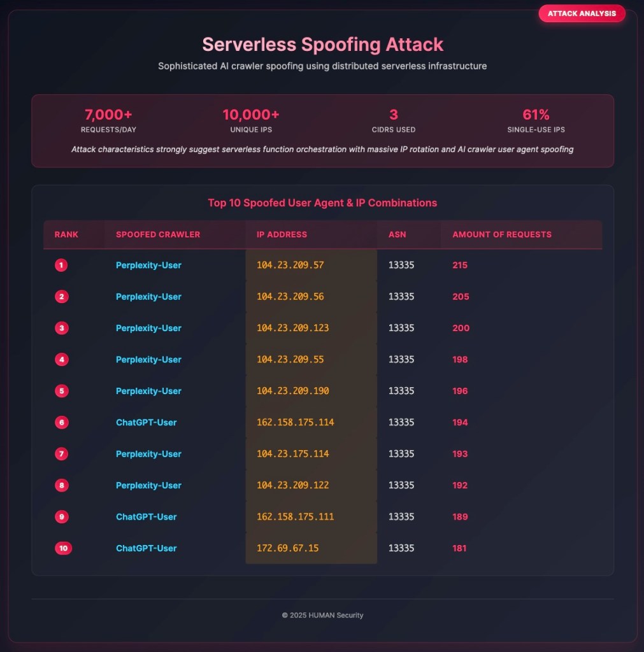Viewport: 644px width, 652px height.
Task: Click the Attack Analysis badge
Action: coord(582,13)
